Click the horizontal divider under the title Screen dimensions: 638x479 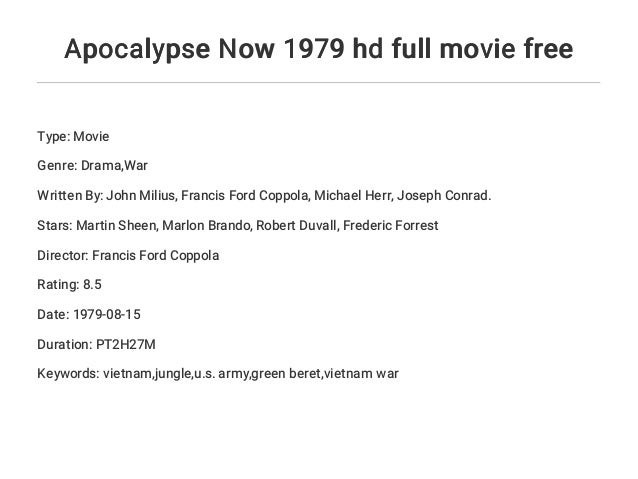pos(319,83)
